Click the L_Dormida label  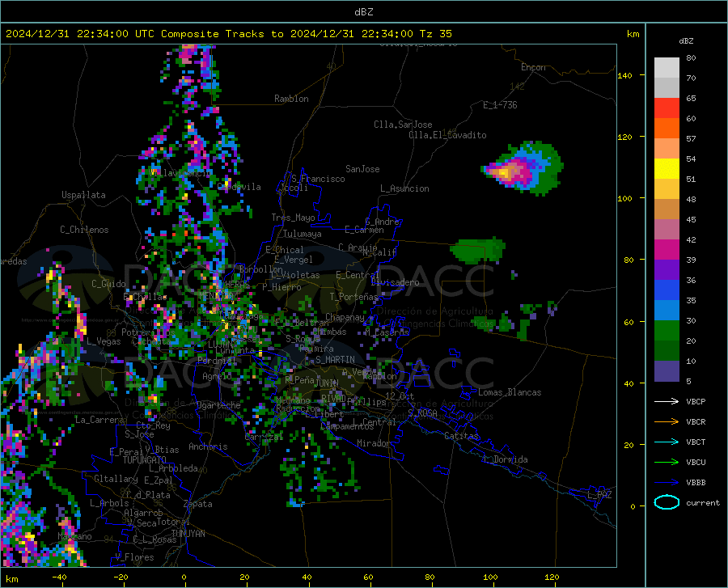[506, 459]
